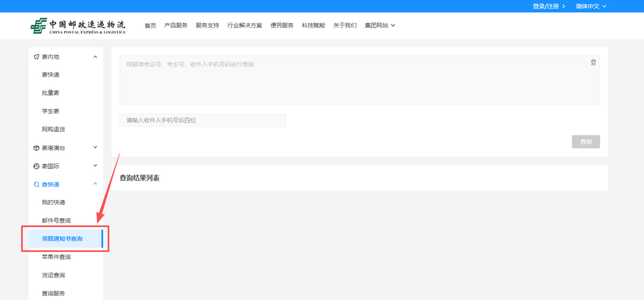Click the 寄内地 envelope icon
644x300 pixels.
[x=36, y=57]
